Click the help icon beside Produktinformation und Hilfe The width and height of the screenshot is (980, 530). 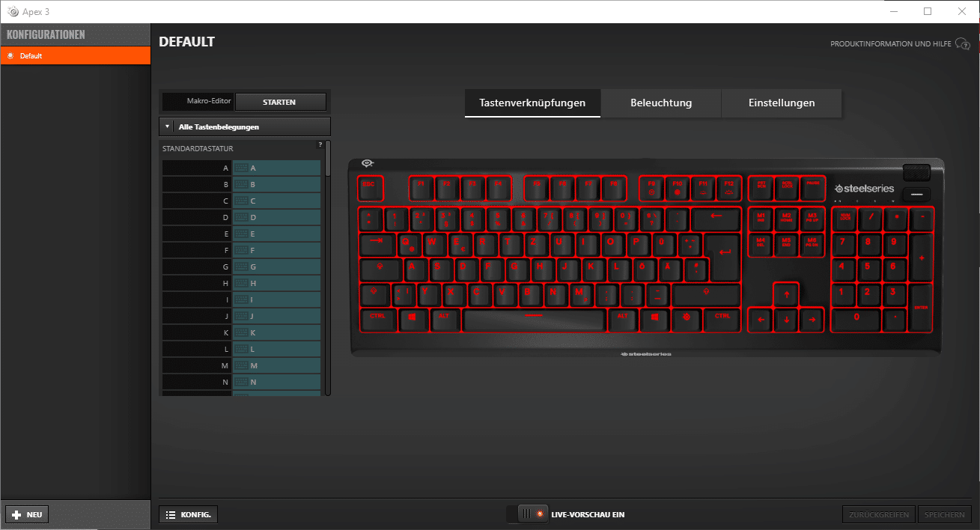(962, 44)
